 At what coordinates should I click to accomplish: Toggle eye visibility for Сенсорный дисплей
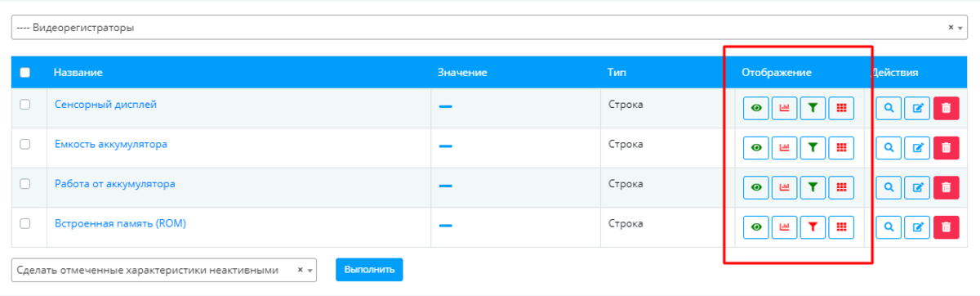point(756,108)
